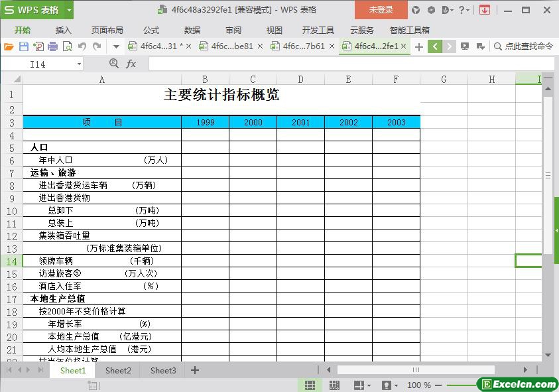The width and height of the screenshot is (559, 392).
Task: Click the zoom out minus button
Action: 438,385
